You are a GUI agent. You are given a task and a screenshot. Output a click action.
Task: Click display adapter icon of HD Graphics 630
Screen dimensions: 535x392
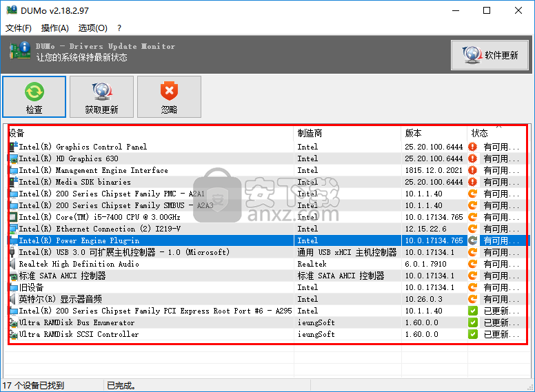[x=14, y=158]
